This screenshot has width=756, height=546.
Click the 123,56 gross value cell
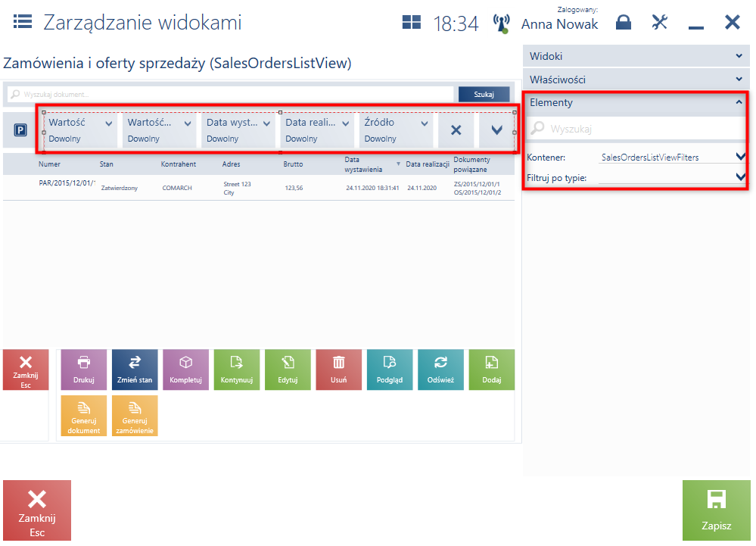294,188
